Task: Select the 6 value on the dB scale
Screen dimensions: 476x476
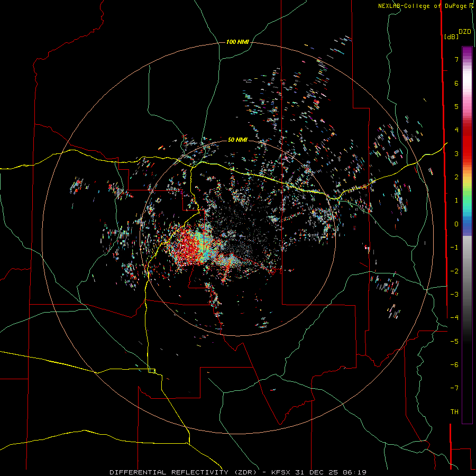Action: pos(456,83)
